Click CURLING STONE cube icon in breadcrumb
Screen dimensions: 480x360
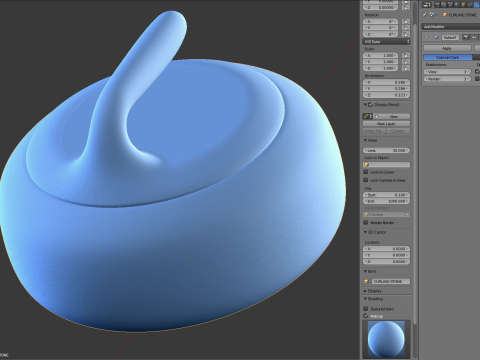click(x=445, y=15)
